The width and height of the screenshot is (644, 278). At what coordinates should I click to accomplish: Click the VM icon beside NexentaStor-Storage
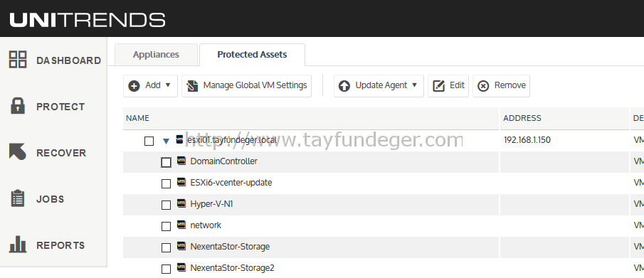tap(181, 246)
